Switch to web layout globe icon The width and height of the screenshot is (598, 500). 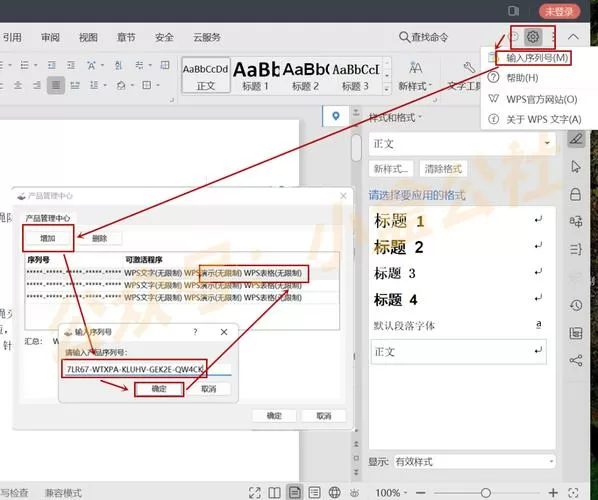click(x=334, y=492)
